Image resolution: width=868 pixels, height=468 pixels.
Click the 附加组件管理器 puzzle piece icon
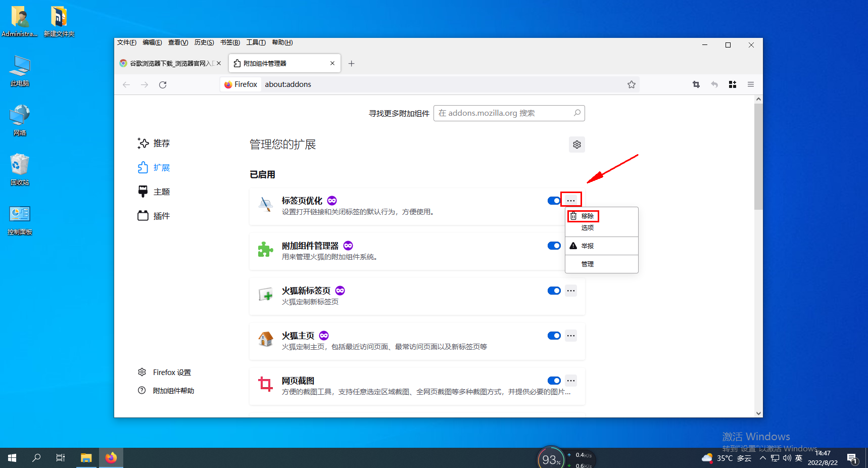click(266, 249)
